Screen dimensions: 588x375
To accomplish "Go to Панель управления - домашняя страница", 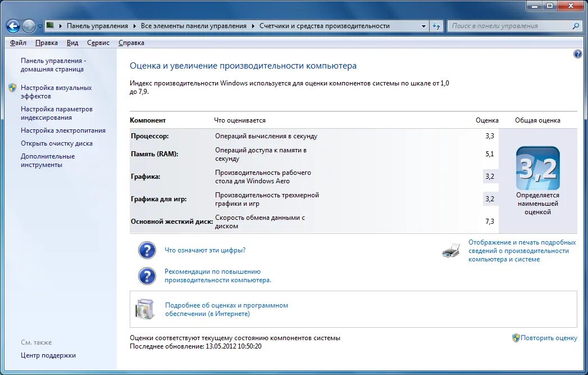I will tap(53, 65).
